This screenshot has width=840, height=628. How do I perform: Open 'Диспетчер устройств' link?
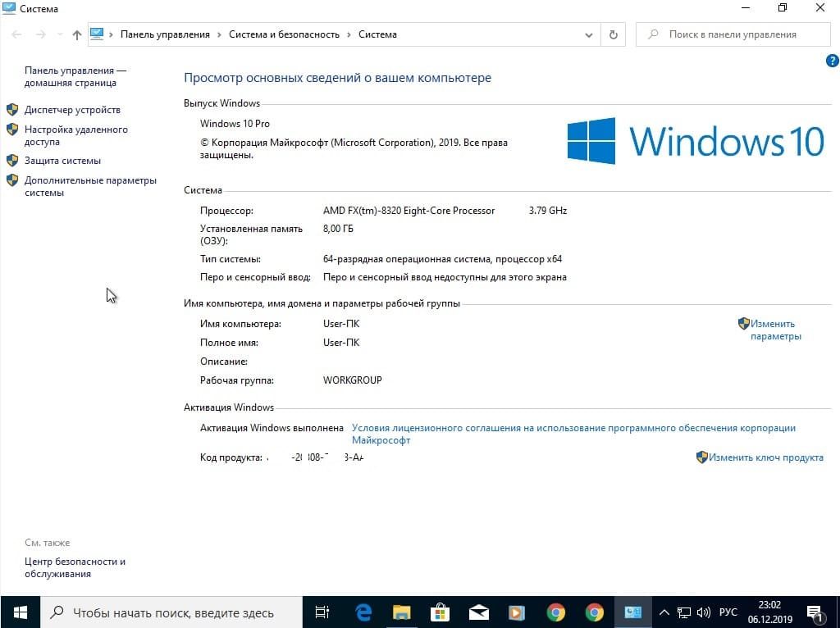(72, 110)
